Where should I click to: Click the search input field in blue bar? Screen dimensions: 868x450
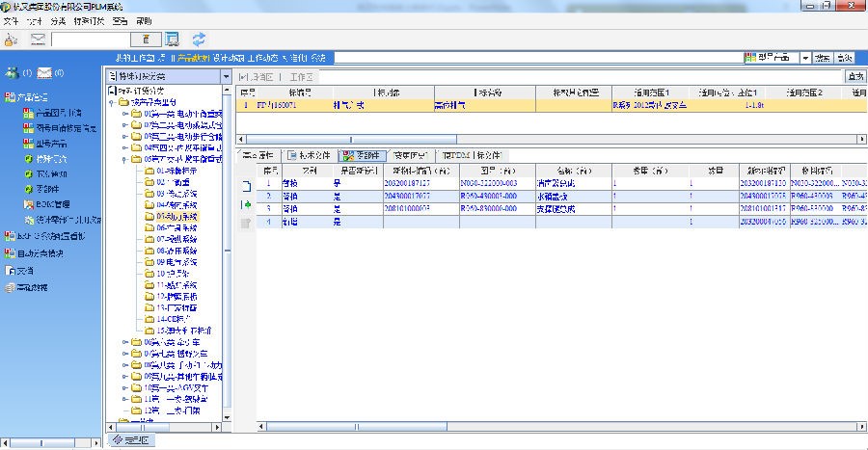click(x=536, y=58)
